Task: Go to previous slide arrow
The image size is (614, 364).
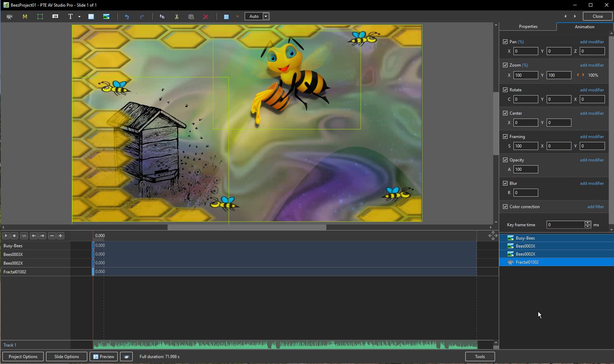Action: coord(565,16)
